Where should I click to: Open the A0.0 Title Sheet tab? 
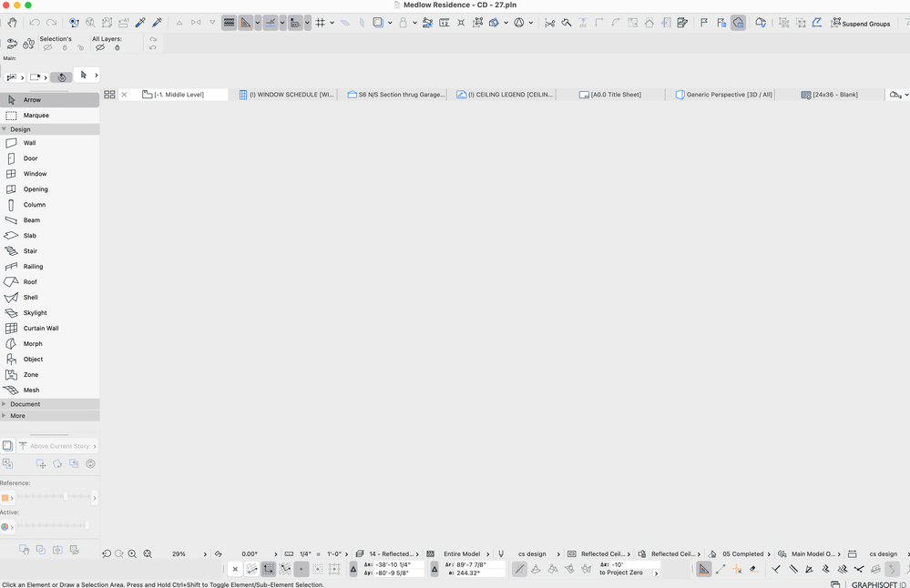coord(612,94)
